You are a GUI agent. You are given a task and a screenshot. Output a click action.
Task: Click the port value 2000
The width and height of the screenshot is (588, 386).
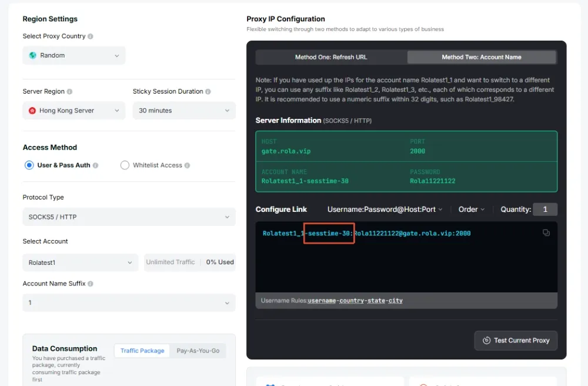[x=417, y=151]
